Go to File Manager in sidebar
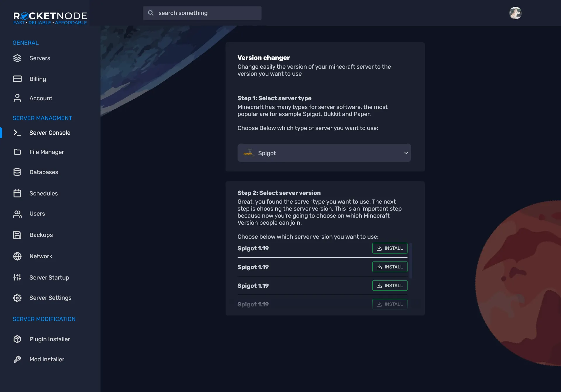Image resolution: width=561 pixels, height=392 pixels. pos(46,152)
